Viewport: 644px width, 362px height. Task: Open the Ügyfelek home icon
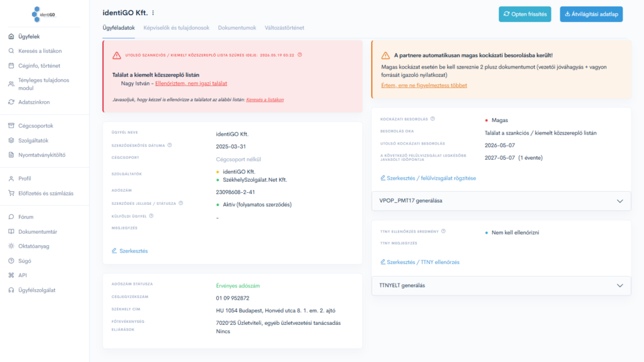(x=11, y=36)
